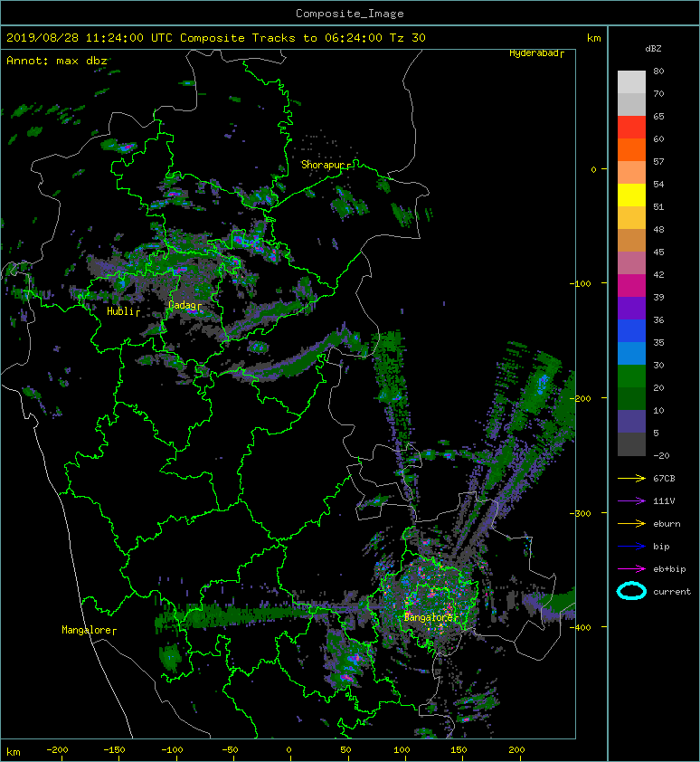700x762 pixels.
Task: Click the blue bip arrow legend icon
Action: [x=631, y=547]
